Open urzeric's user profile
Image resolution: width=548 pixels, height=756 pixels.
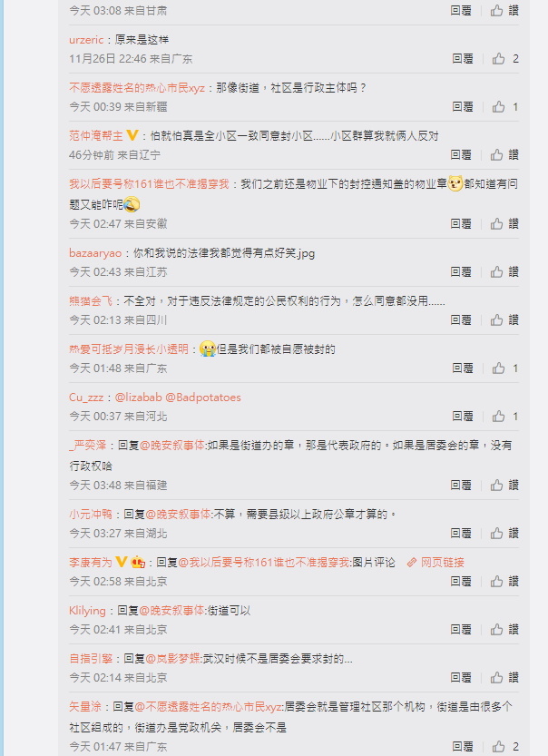tap(86, 40)
